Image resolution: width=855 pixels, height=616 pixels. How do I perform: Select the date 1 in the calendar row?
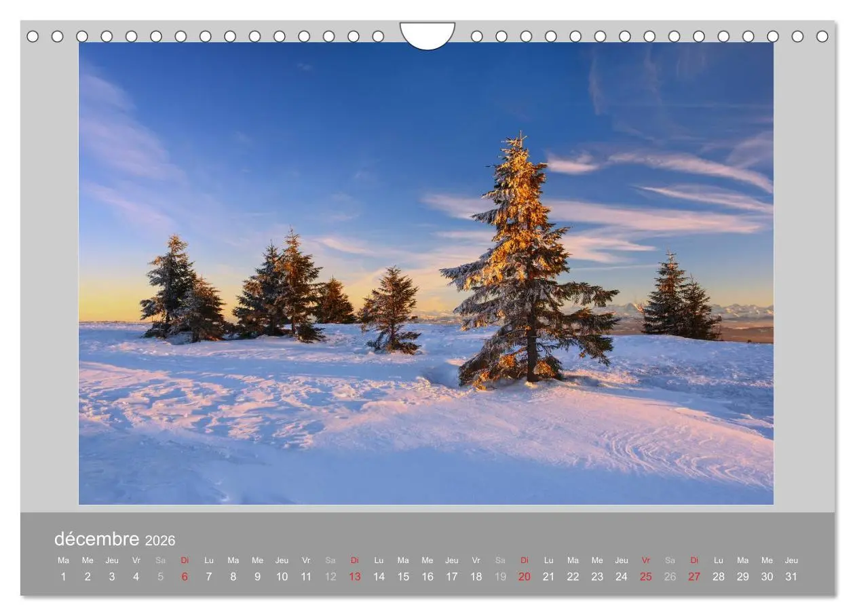pos(63,576)
